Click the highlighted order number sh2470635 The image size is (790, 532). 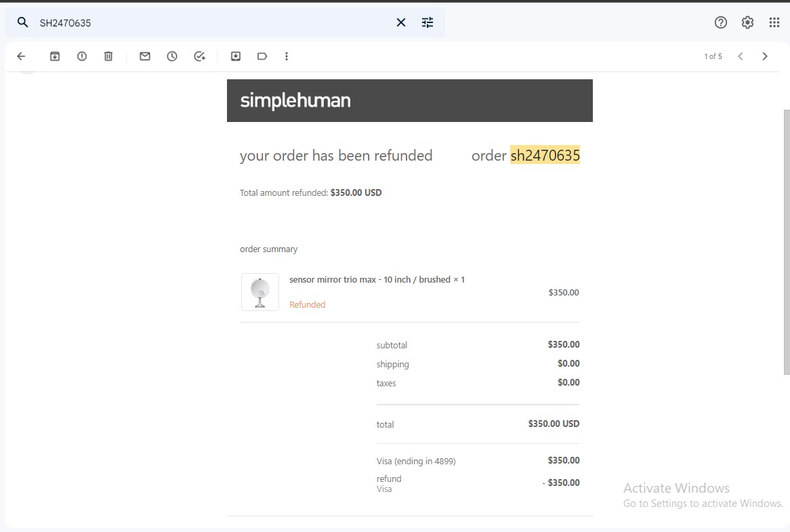pos(545,155)
